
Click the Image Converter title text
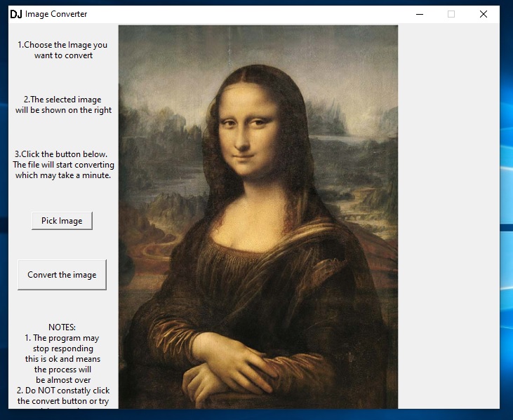[56, 14]
